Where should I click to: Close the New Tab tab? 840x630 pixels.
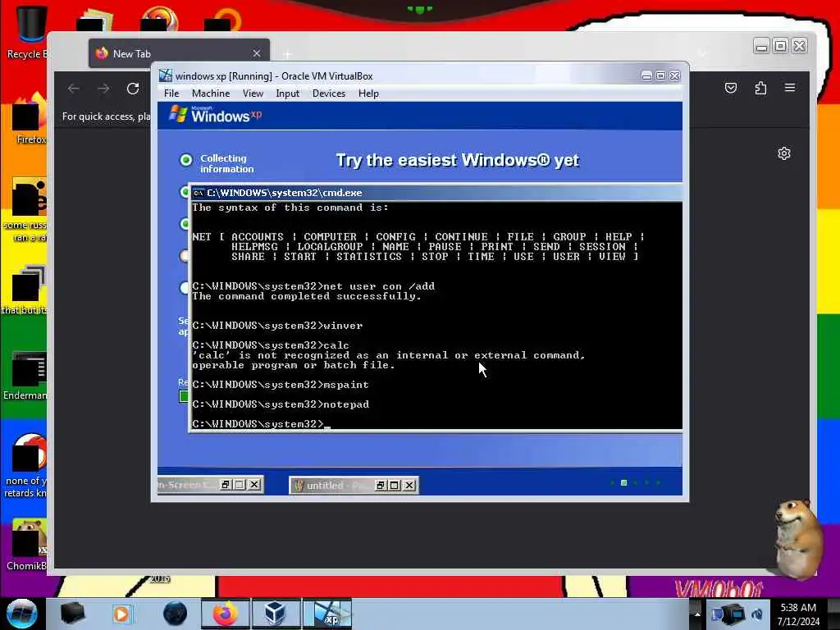pos(257,53)
